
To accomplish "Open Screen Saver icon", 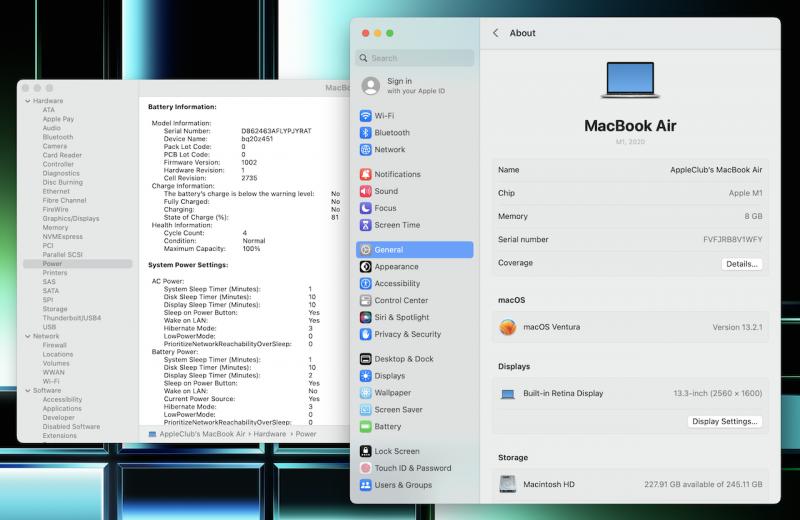I will 365,409.
